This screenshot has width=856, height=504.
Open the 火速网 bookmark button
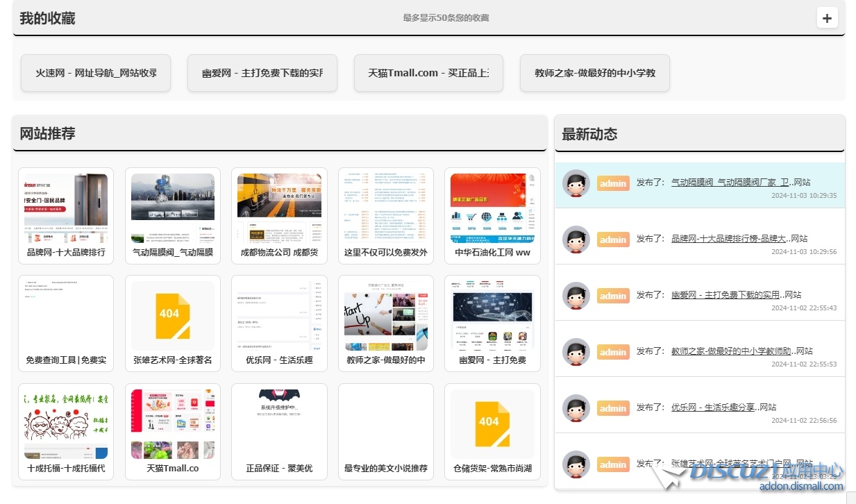point(96,73)
